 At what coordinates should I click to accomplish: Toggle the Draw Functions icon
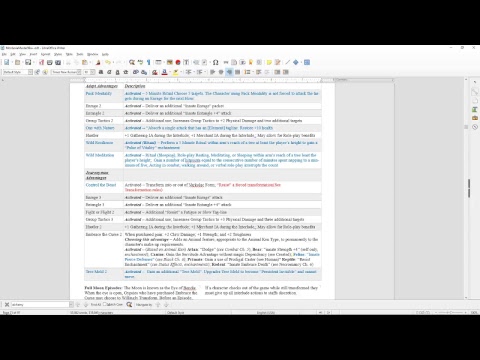click(x=307, y=62)
